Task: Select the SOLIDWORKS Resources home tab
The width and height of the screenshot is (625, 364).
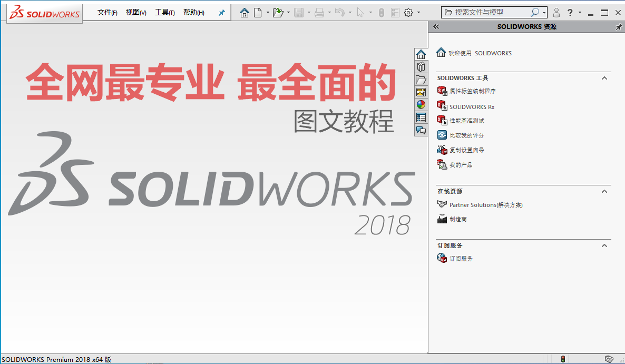Action: click(421, 54)
